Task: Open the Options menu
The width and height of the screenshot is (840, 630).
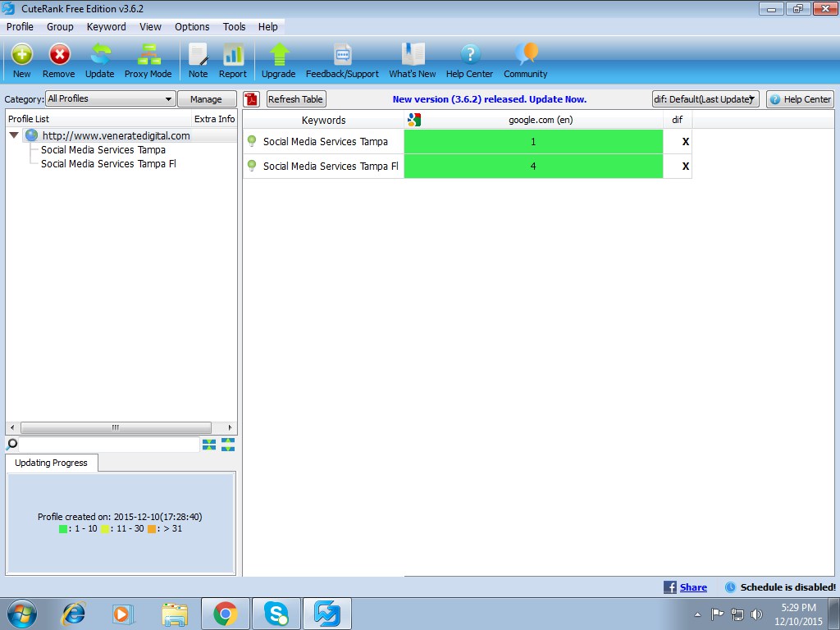Action: (192, 27)
